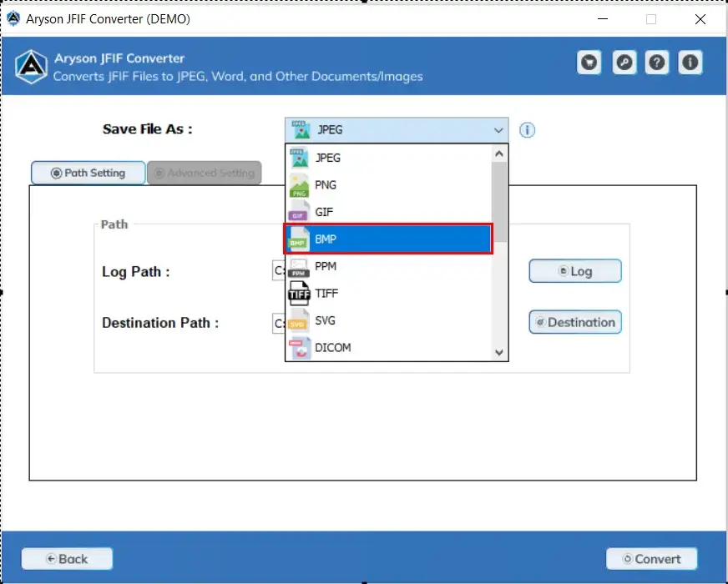
Task: Go Back to the previous step
Action: pyautogui.click(x=67, y=558)
